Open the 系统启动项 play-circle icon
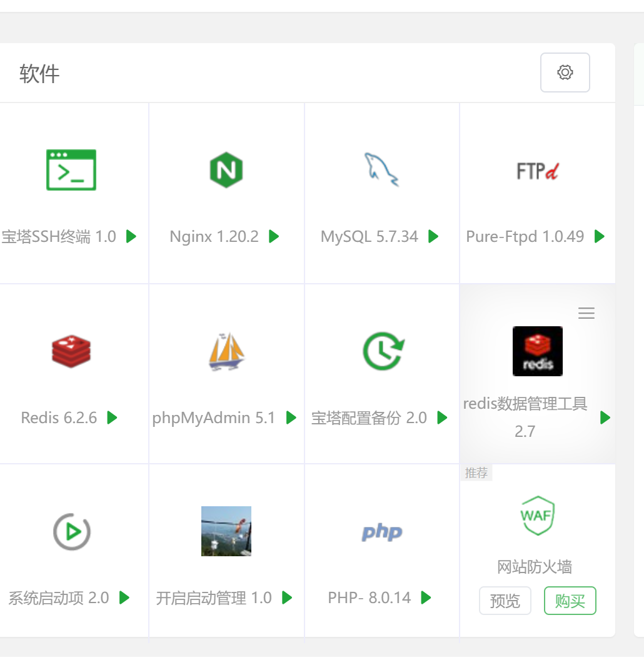644x660 pixels. click(x=72, y=532)
